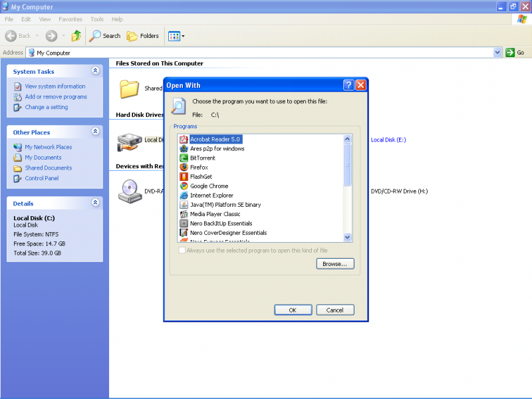Click the Control Panel sidebar icon
This screenshot has height=399, width=532.
[18, 178]
